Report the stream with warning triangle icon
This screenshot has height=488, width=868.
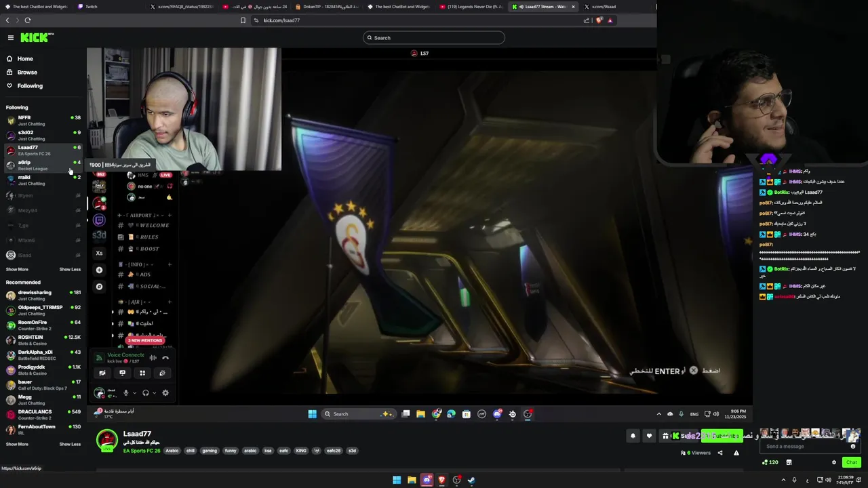736,453
